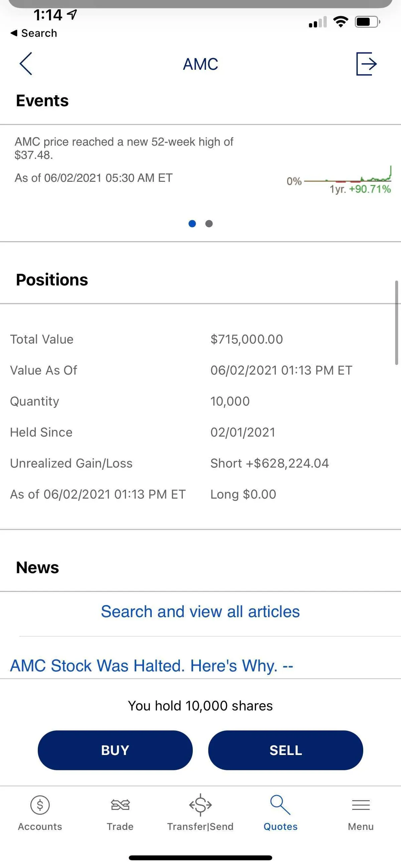The height and width of the screenshot is (868, 401).
Task: Tap the back chevron beside AMC title
Action: coord(26,64)
